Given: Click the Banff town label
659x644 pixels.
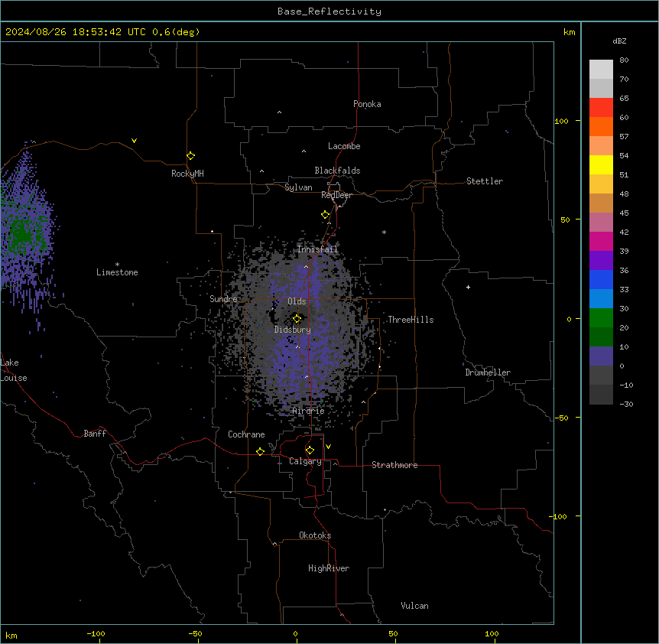Looking at the screenshot, I should (95, 434).
